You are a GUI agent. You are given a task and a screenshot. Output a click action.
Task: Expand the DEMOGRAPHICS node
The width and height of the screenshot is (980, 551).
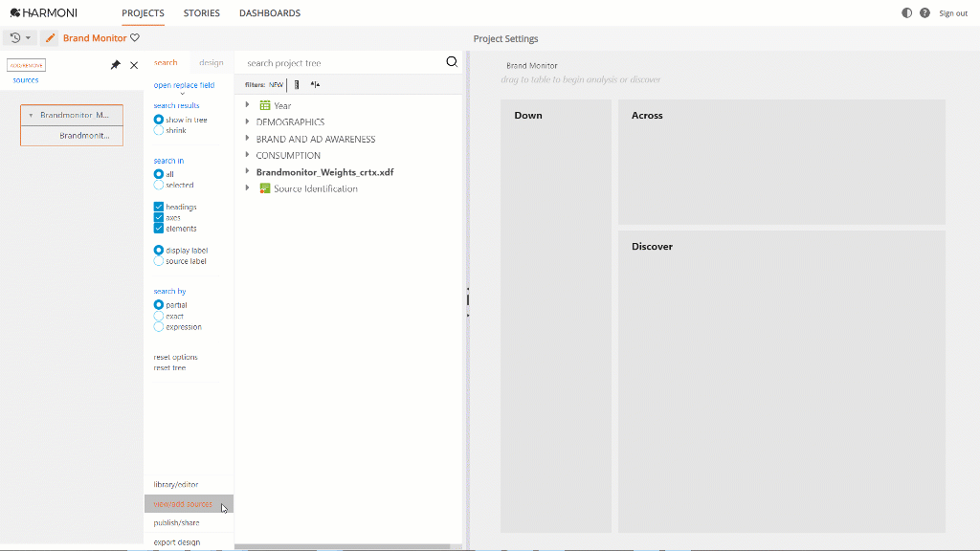tap(248, 121)
